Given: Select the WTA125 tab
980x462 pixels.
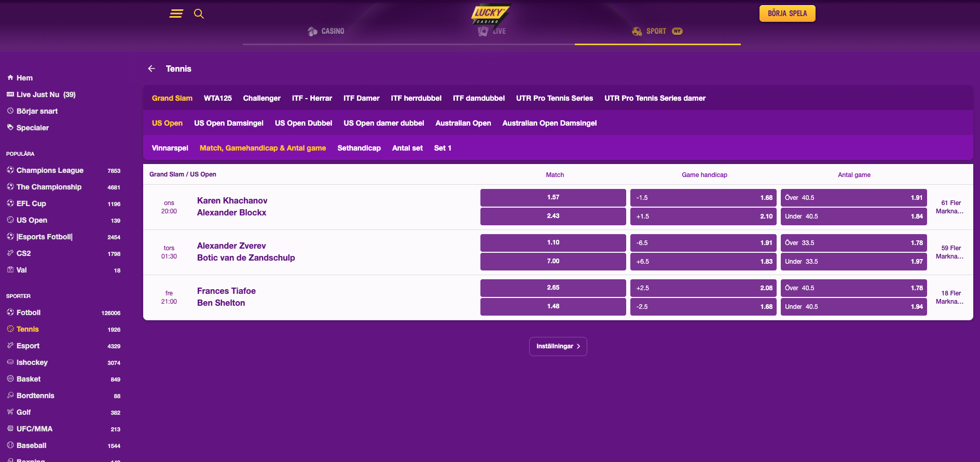Looking at the screenshot, I should tap(218, 98).
